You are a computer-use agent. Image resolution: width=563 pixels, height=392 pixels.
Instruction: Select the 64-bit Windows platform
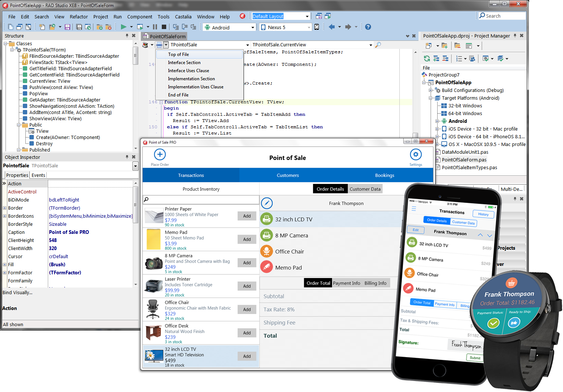(x=465, y=113)
